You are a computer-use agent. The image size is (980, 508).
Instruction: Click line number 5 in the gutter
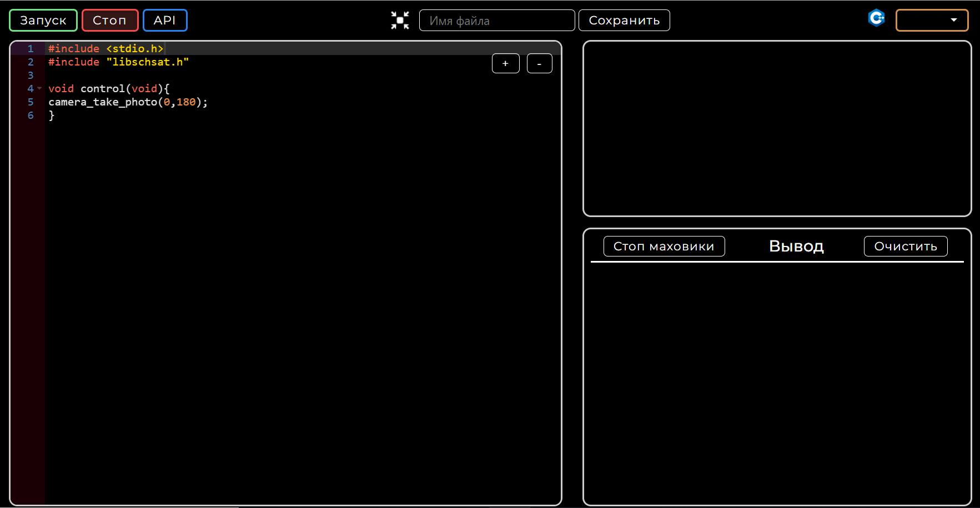point(31,102)
